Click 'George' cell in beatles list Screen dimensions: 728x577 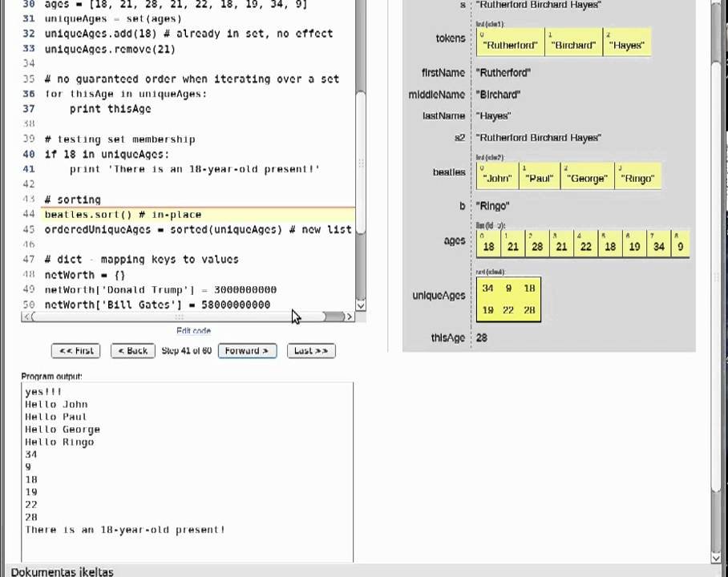point(588,176)
